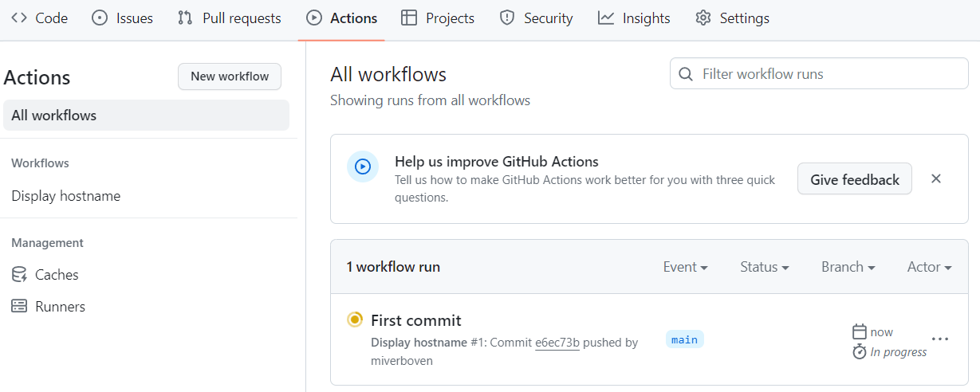980x392 pixels.
Task: Focus the Filter workflow runs field
Action: coord(819,74)
